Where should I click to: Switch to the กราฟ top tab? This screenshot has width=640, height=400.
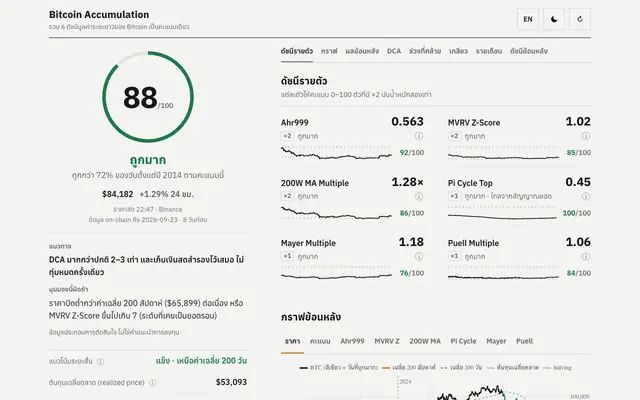point(329,51)
